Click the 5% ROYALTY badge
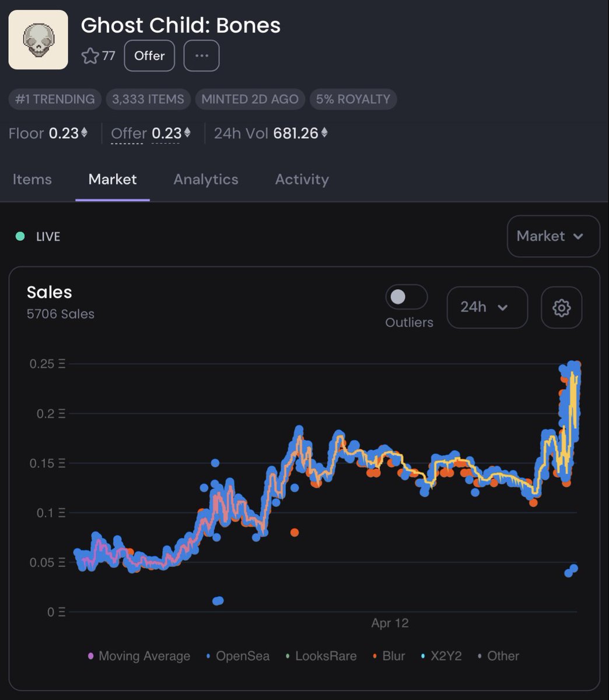Image resolution: width=609 pixels, height=700 pixels. click(353, 99)
